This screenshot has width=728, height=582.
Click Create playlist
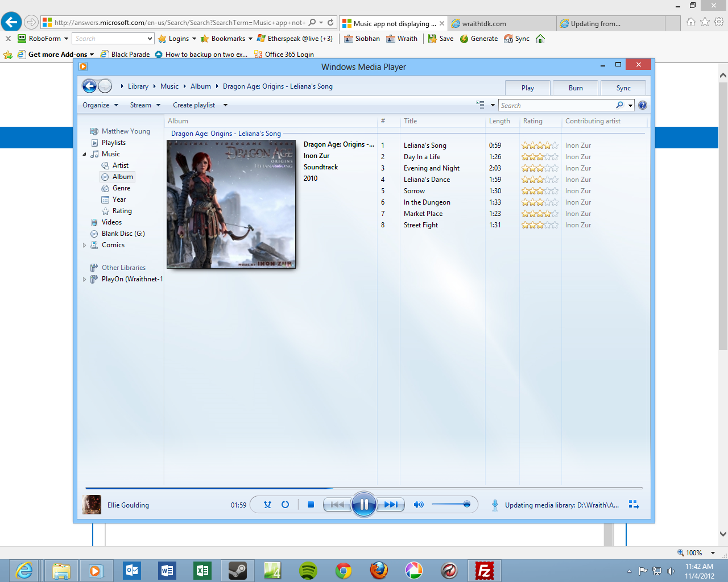coord(194,105)
